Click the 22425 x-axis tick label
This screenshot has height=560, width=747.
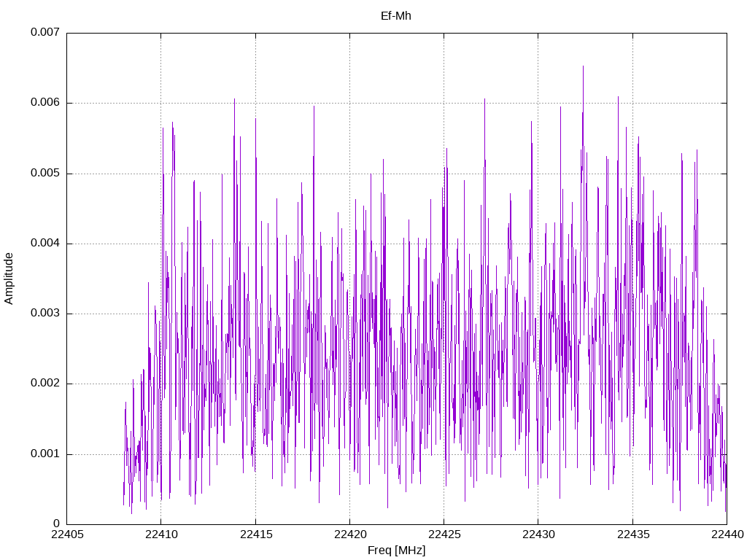(444, 534)
